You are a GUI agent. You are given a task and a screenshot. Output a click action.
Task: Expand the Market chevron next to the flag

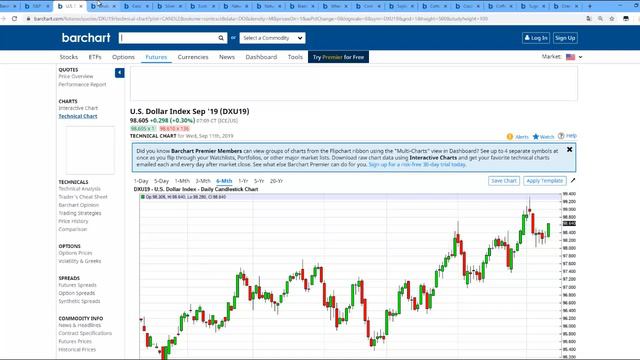pyautogui.click(x=580, y=57)
